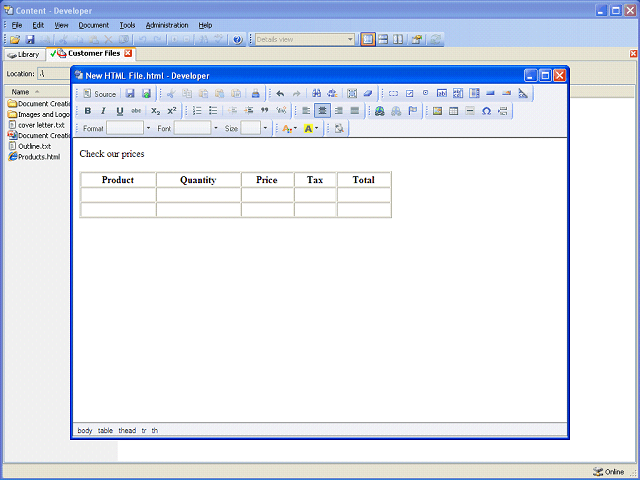Click the Cut scissors icon in editor

coord(171,93)
